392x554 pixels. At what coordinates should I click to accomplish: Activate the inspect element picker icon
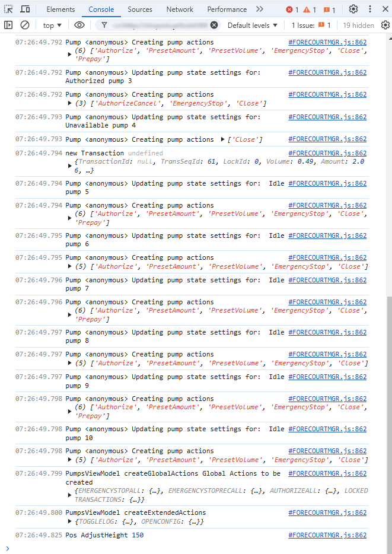pos(8,9)
